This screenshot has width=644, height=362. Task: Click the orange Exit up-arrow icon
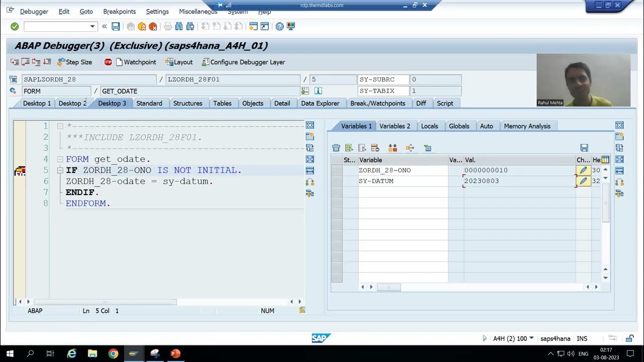pos(142,27)
